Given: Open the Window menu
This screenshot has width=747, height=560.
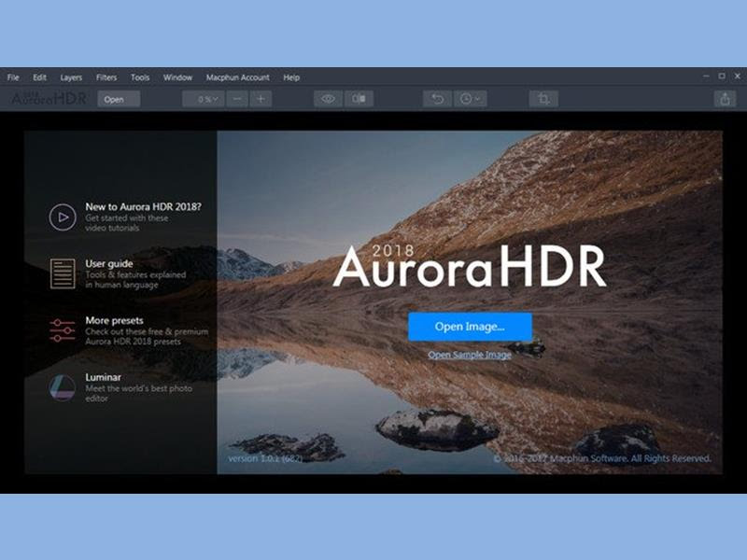Looking at the screenshot, I should (x=177, y=77).
